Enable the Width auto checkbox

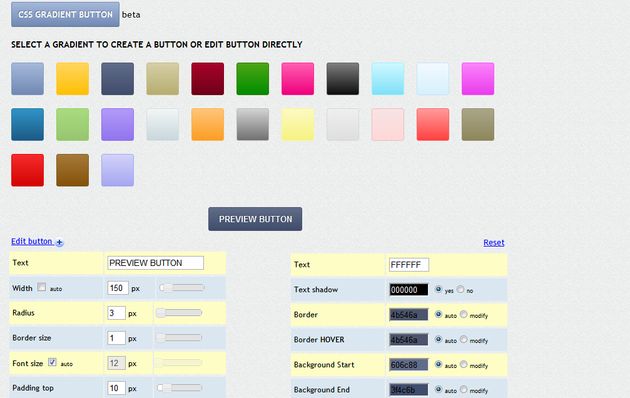[41, 287]
